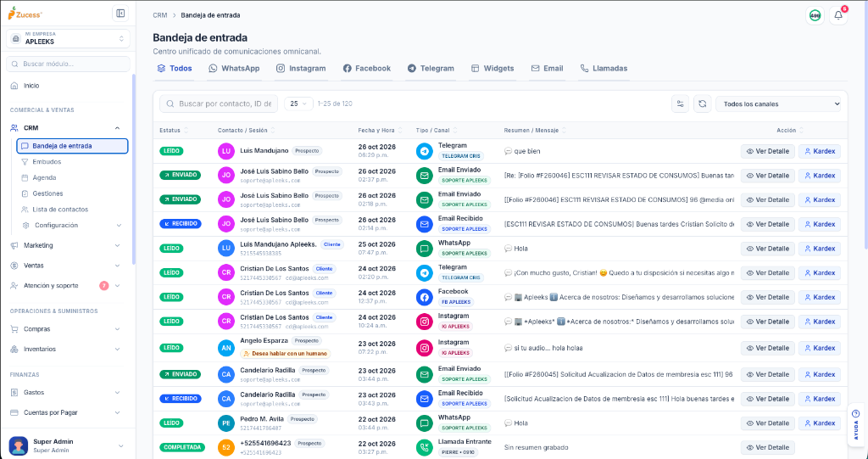Click the LU avatar of Luis Mandujano Apleeks.

coord(226,249)
